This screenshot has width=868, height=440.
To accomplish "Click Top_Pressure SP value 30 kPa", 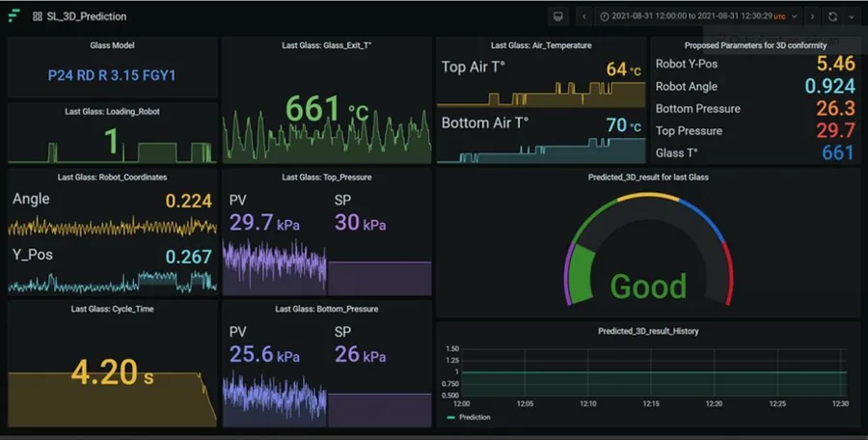I will (361, 223).
